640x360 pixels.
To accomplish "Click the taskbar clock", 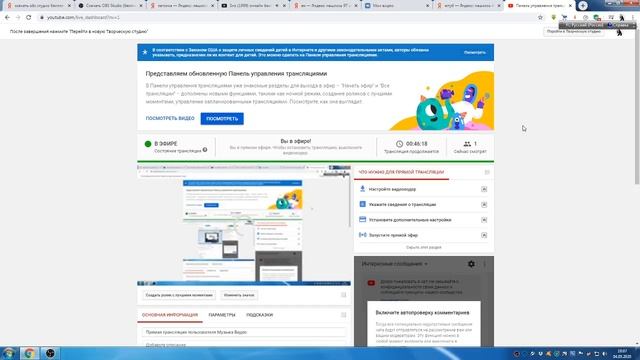I will (x=622, y=353).
